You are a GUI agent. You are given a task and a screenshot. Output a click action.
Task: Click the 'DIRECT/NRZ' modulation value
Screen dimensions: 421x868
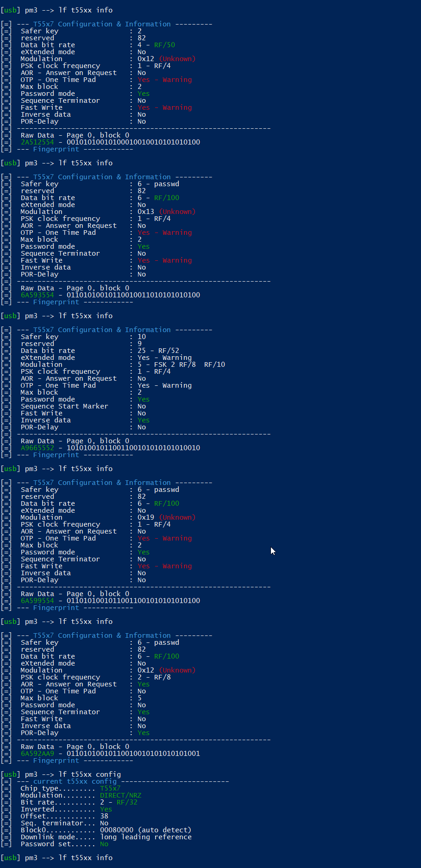(120, 795)
